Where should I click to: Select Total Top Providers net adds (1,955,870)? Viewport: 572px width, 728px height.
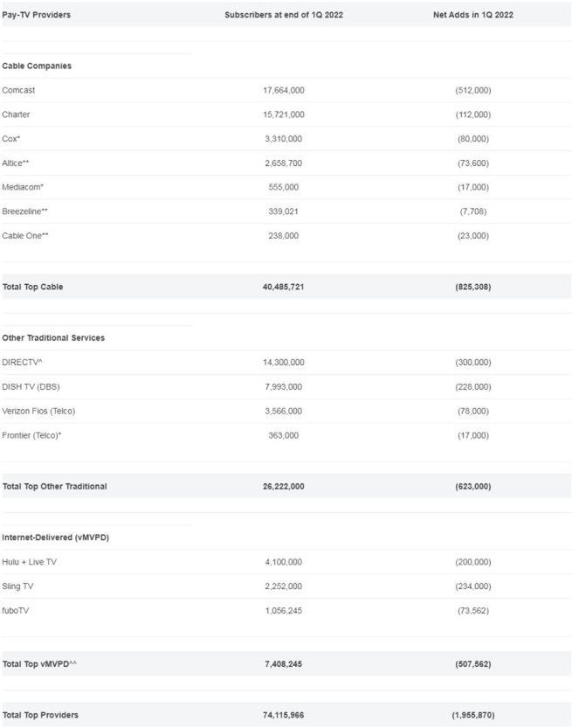tap(472, 715)
